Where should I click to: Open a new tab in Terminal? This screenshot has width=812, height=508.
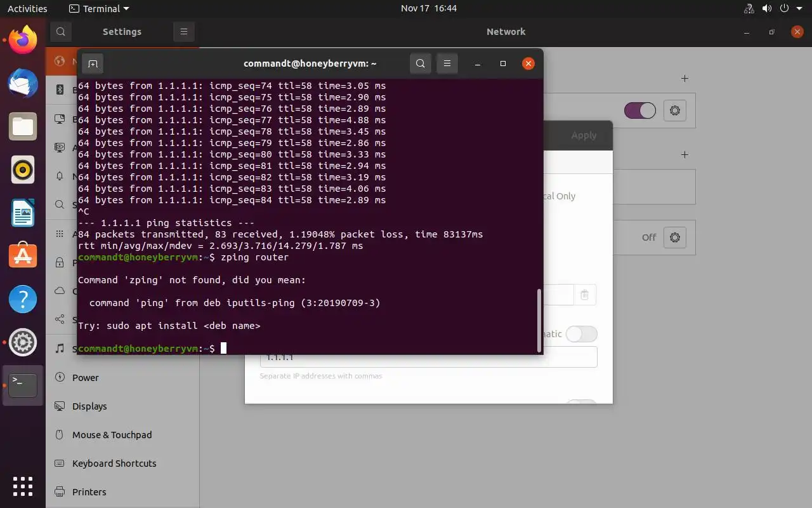point(93,63)
